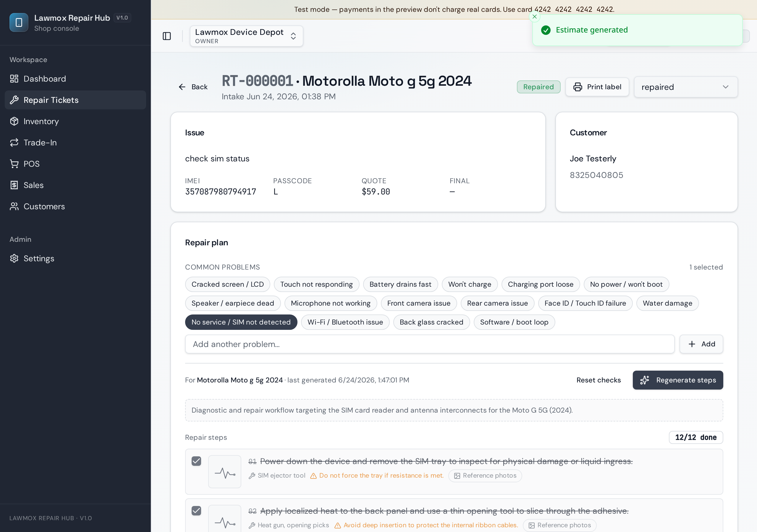Viewport: 757px width, 532px height.
Task: Toggle Won't charge problem chip
Action: pyautogui.click(x=470, y=284)
